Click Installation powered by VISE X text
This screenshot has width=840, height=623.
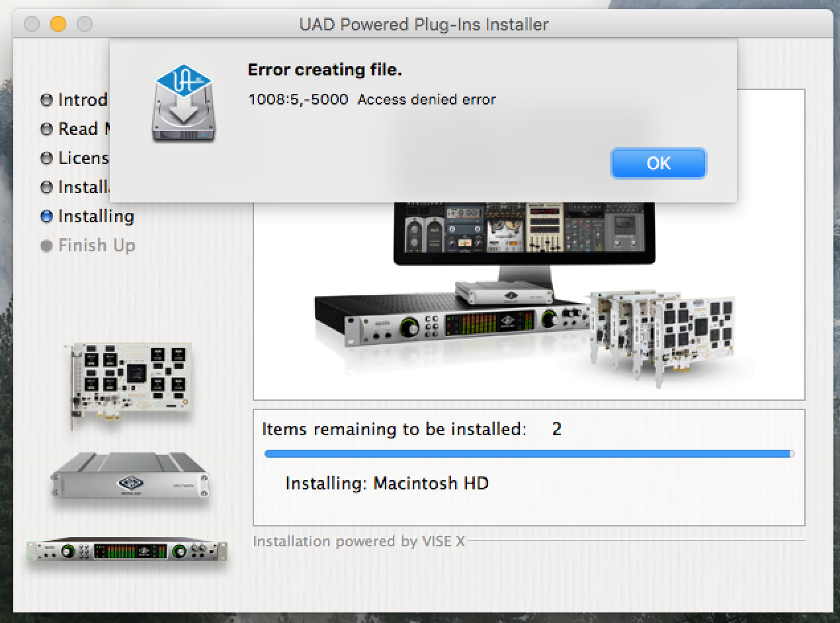click(x=359, y=541)
